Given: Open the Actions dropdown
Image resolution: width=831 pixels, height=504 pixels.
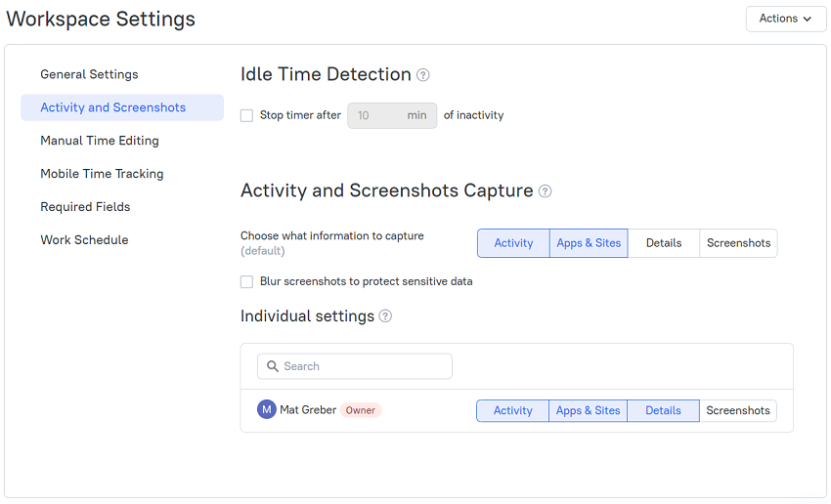Looking at the screenshot, I should click(785, 19).
